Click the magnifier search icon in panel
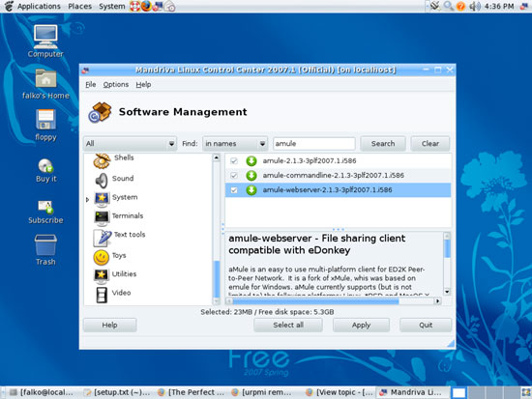 (448, 6)
